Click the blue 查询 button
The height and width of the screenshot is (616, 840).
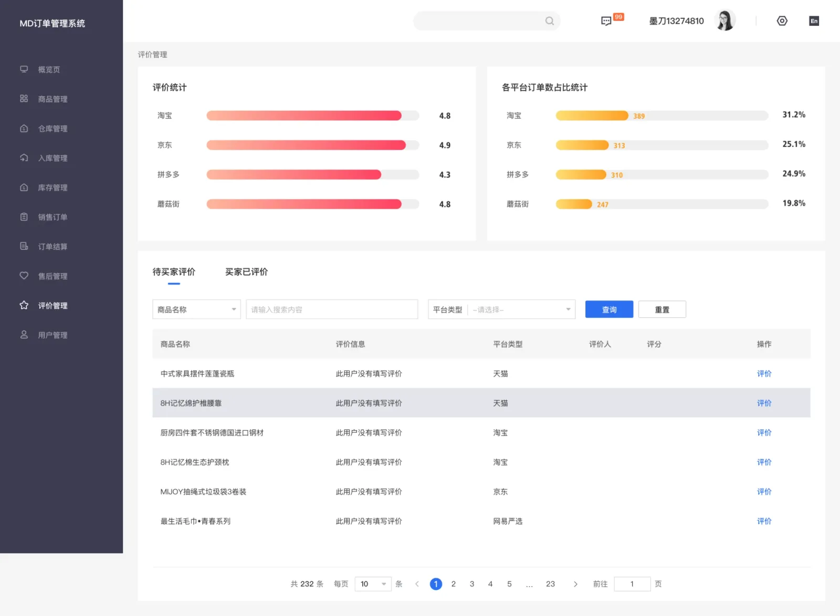click(x=609, y=309)
